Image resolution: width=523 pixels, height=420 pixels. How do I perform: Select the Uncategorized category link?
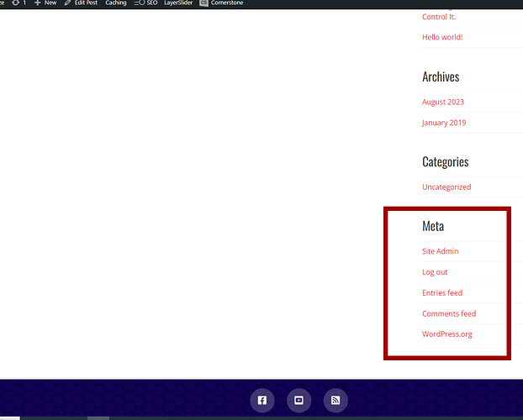tap(446, 186)
